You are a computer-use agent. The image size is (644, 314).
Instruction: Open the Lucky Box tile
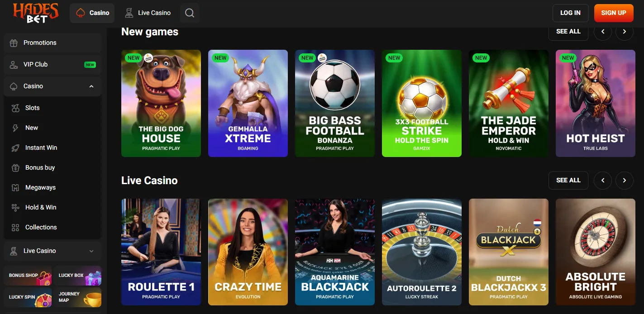coord(77,275)
